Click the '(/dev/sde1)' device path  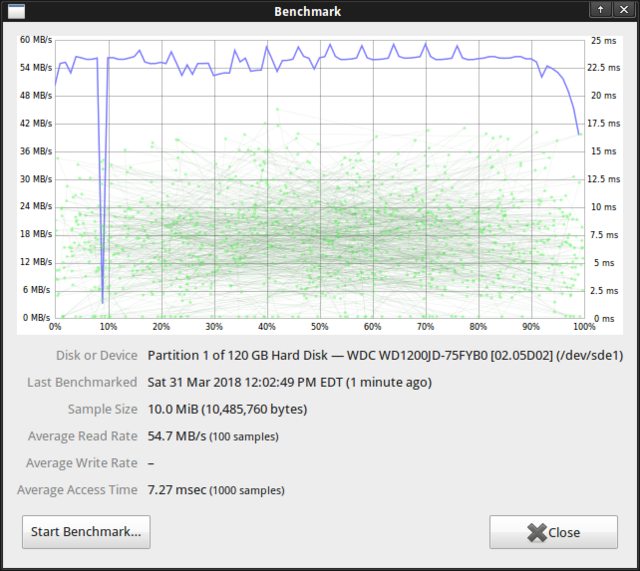click(590, 355)
